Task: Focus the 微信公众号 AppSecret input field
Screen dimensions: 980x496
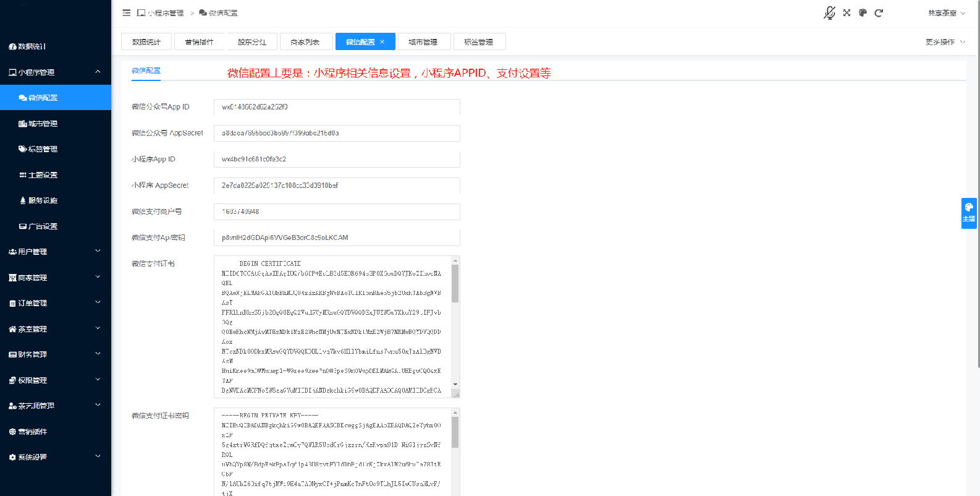Action: coord(337,133)
